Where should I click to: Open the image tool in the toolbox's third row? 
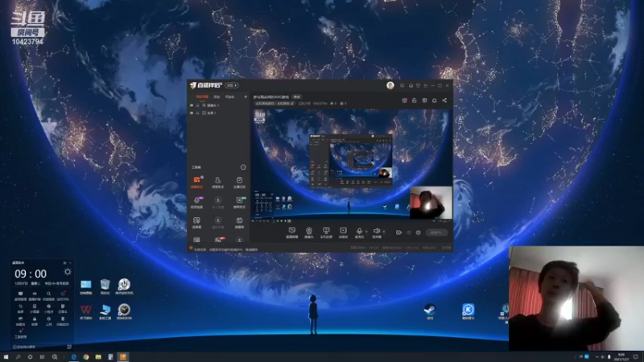[x=196, y=222]
